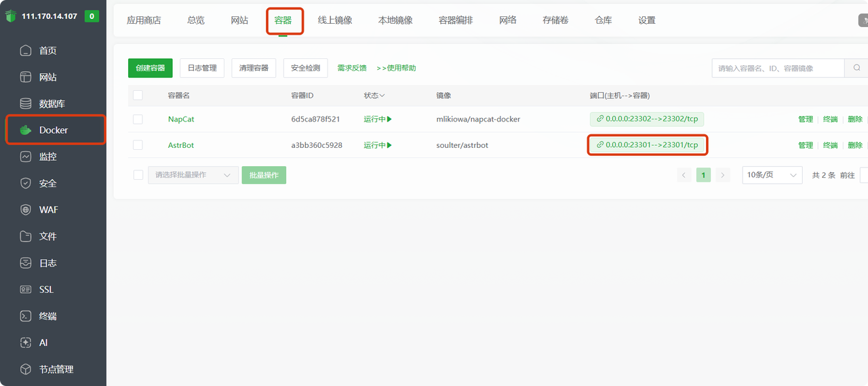Check the bottom batch-select checkbox
The image size is (868, 386).
point(138,175)
